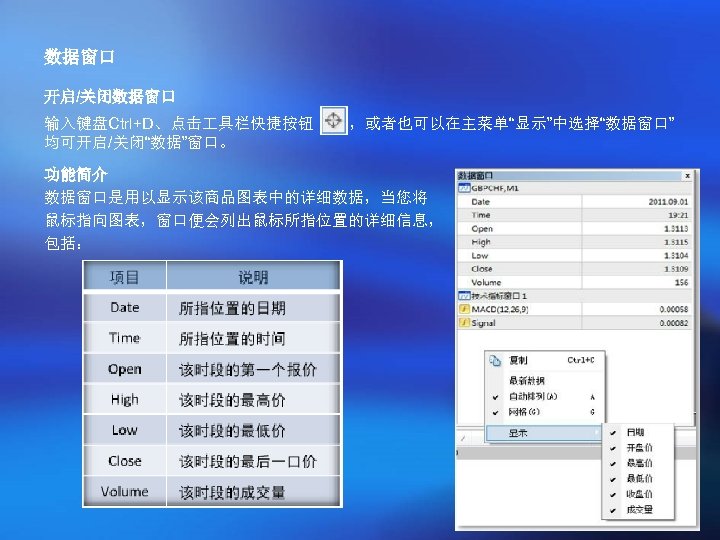The image size is (720, 540).
Task: Click the 功能简介 heading
Action: [76, 174]
